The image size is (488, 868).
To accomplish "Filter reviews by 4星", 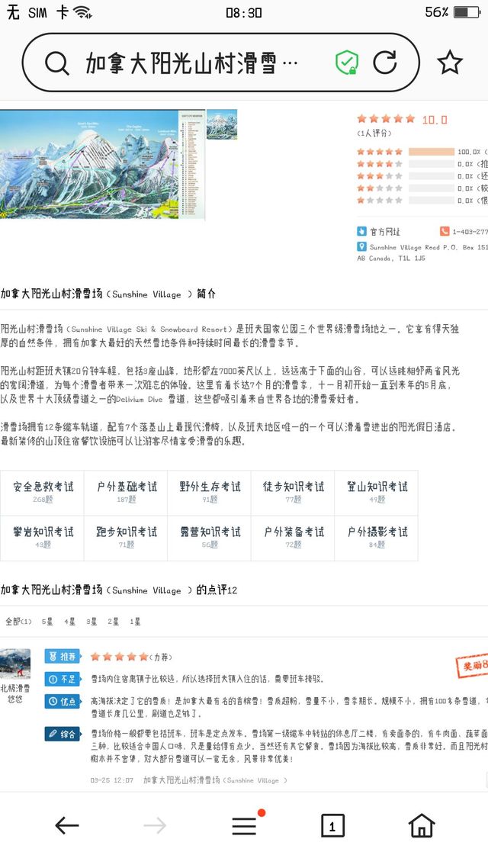I will [69, 622].
